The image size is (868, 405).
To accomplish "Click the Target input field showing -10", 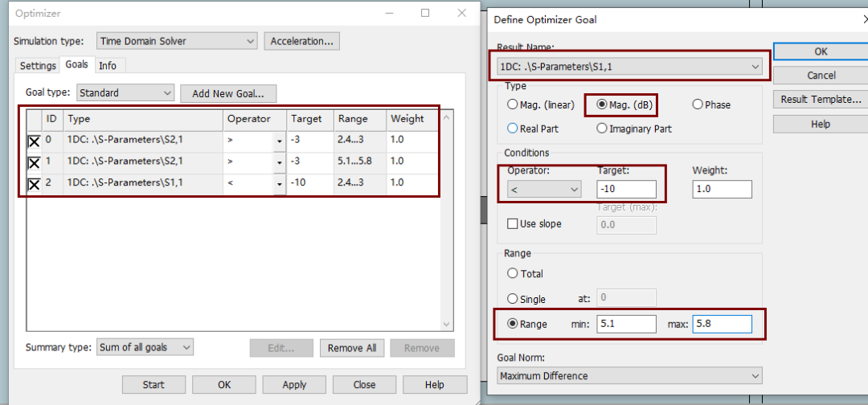I will [627, 189].
